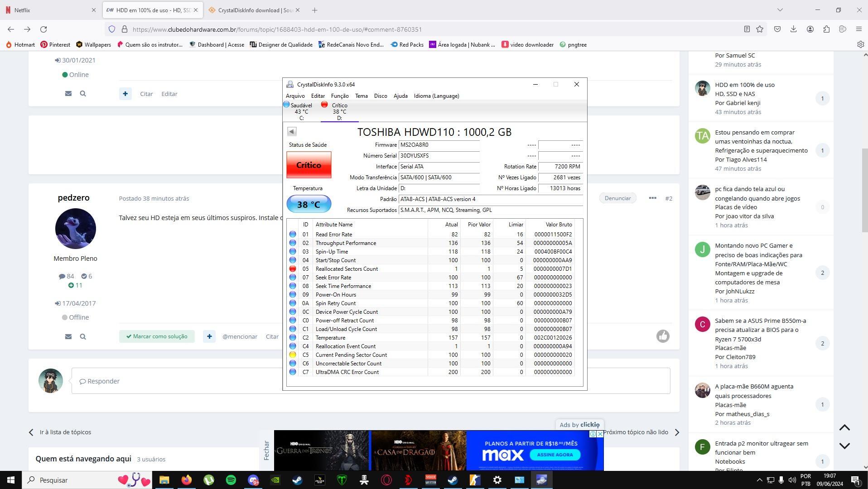The image size is (868, 489).
Task: Send message envelope icon under pedzero
Action: click(x=68, y=336)
